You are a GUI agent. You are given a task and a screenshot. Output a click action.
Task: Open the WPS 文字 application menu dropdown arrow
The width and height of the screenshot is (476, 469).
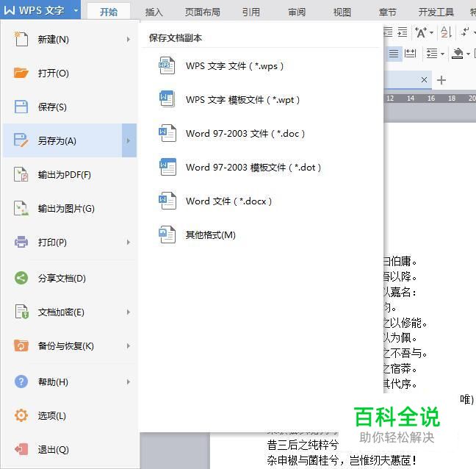(76, 10)
